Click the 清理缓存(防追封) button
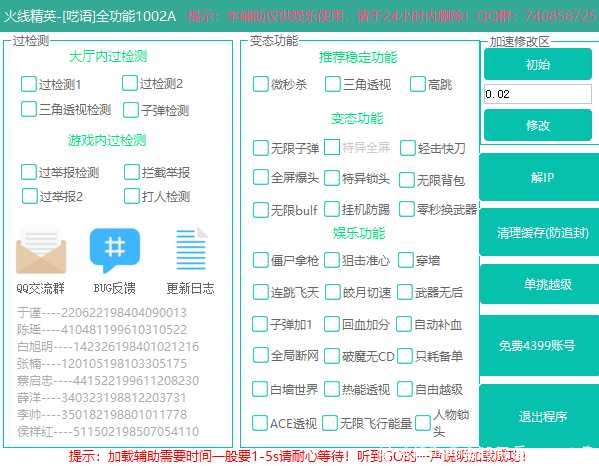 539,232
